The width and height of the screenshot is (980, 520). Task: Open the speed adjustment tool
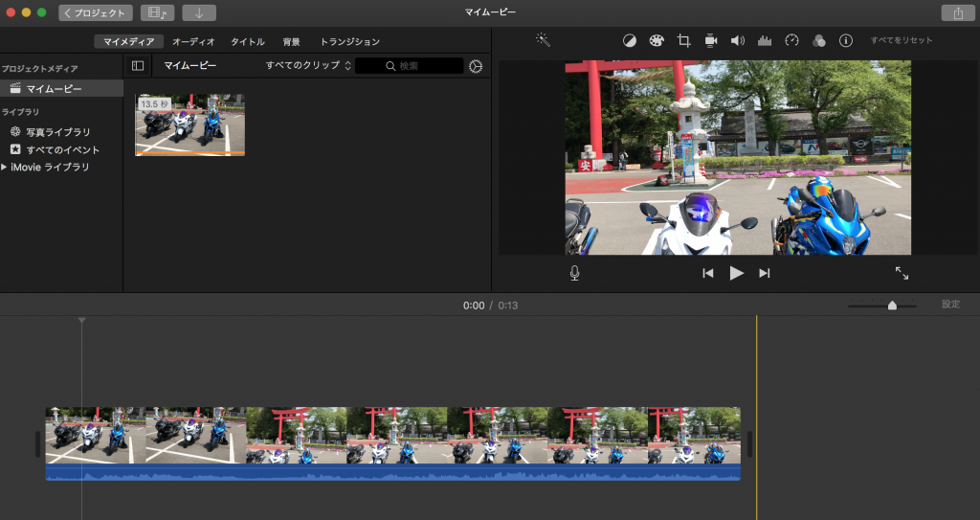(x=791, y=40)
